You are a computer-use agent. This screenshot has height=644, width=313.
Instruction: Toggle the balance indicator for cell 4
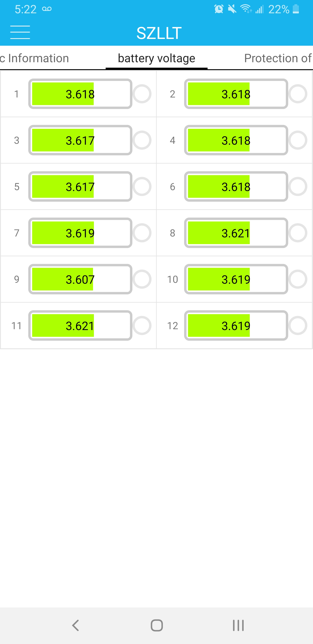point(298,140)
